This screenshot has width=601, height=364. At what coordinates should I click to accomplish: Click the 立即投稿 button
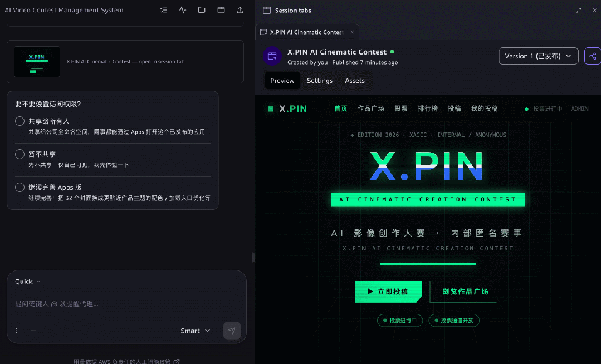coord(388,292)
